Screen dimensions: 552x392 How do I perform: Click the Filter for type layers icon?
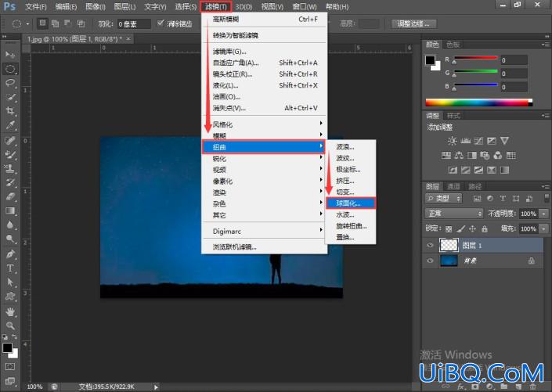(x=503, y=199)
